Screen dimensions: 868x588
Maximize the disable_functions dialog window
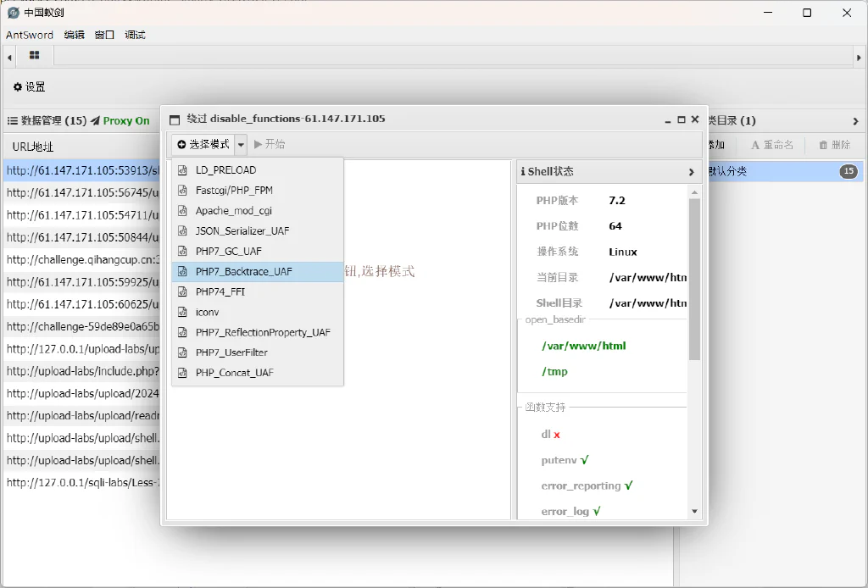point(682,119)
